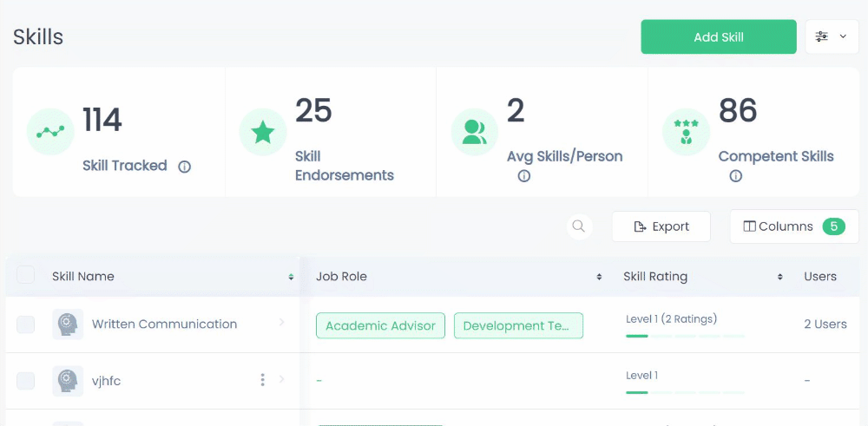Screen dimensions: 868x426
Task: Sort by Skill Rating column header
Action: (655, 277)
